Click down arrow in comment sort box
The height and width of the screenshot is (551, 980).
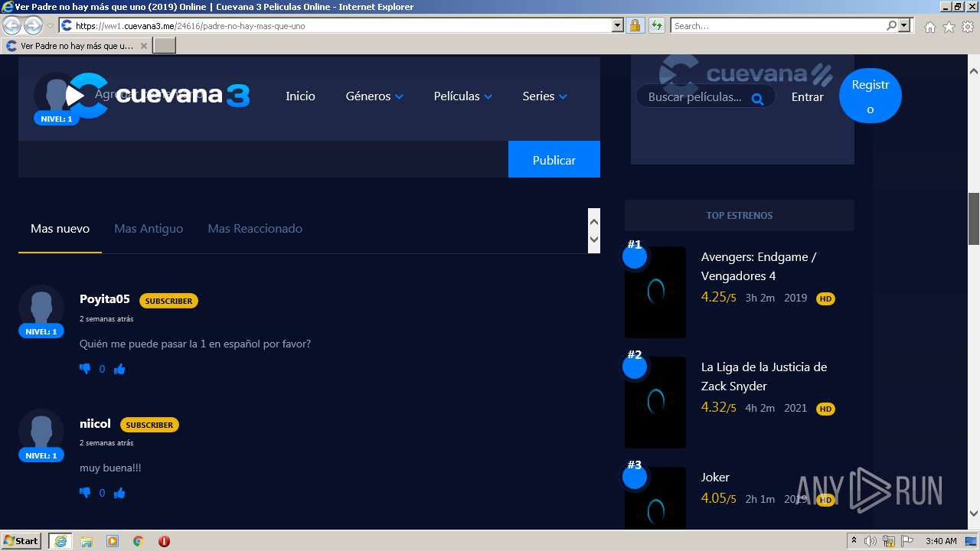click(x=593, y=240)
